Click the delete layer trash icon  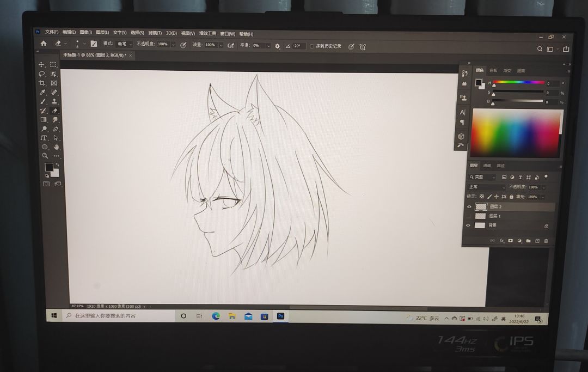tap(546, 241)
